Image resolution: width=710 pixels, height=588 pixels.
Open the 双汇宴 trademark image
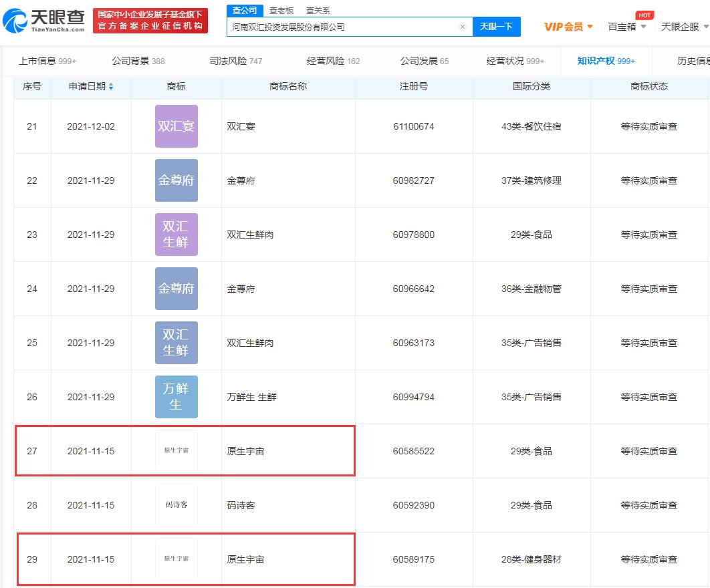(176, 126)
